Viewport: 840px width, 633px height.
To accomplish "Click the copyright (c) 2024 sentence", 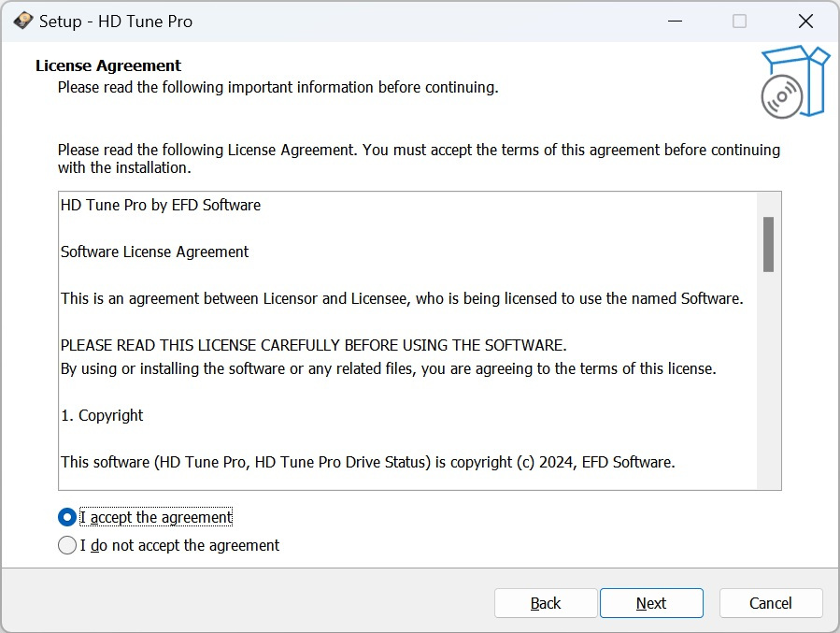I will click(x=367, y=462).
